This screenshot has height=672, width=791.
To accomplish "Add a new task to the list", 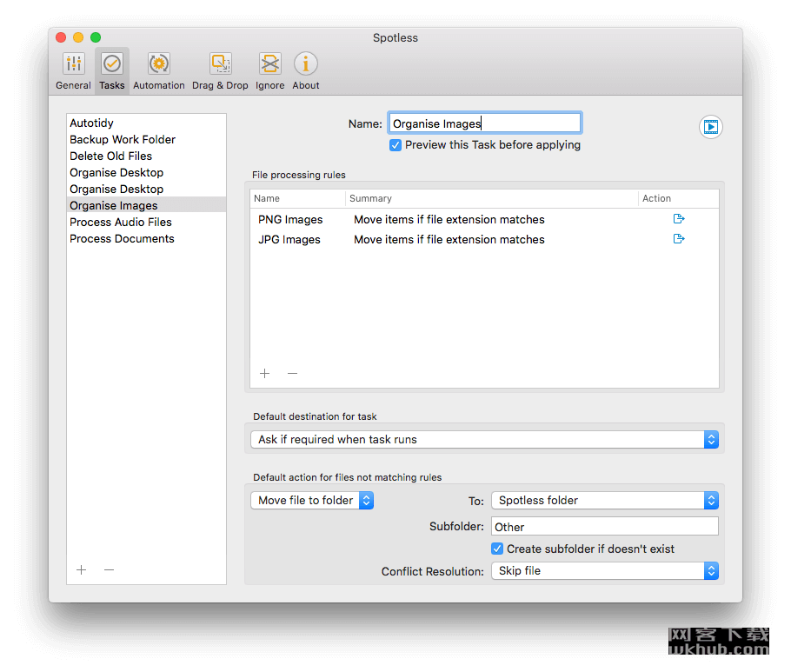I will coord(81,570).
